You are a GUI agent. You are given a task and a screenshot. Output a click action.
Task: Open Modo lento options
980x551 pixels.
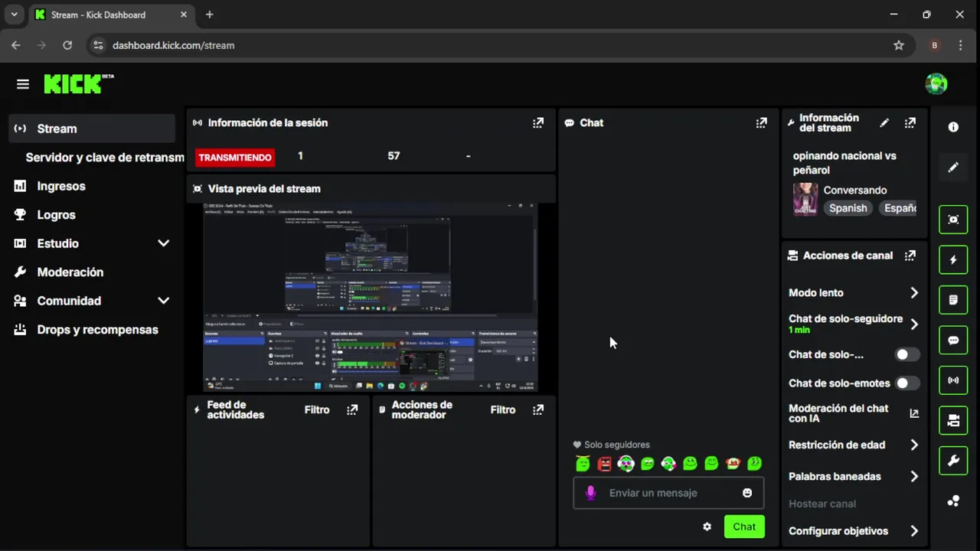pyautogui.click(x=854, y=292)
